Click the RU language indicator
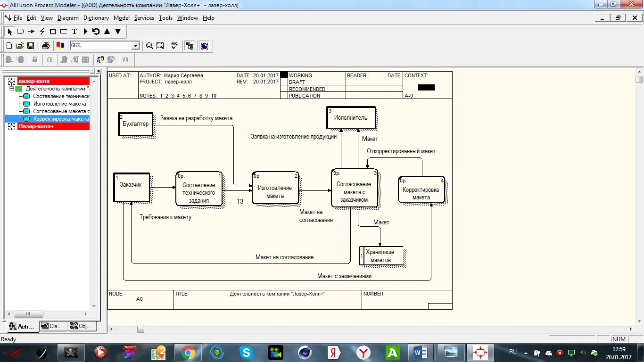This screenshot has width=644, height=362. tap(513, 352)
